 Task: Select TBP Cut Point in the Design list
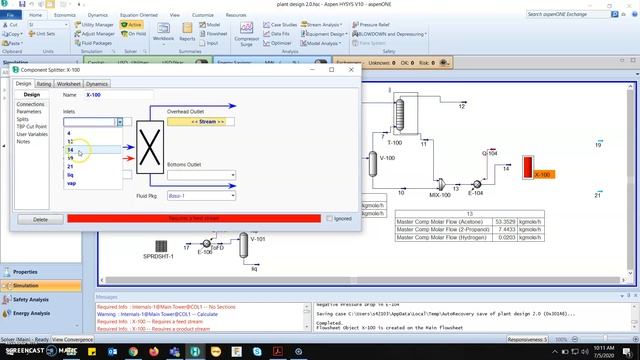tap(31, 127)
